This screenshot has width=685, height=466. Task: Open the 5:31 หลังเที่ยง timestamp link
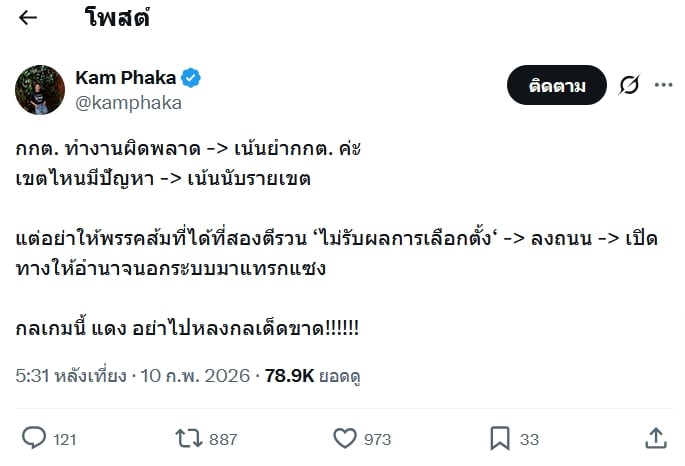pos(71,376)
